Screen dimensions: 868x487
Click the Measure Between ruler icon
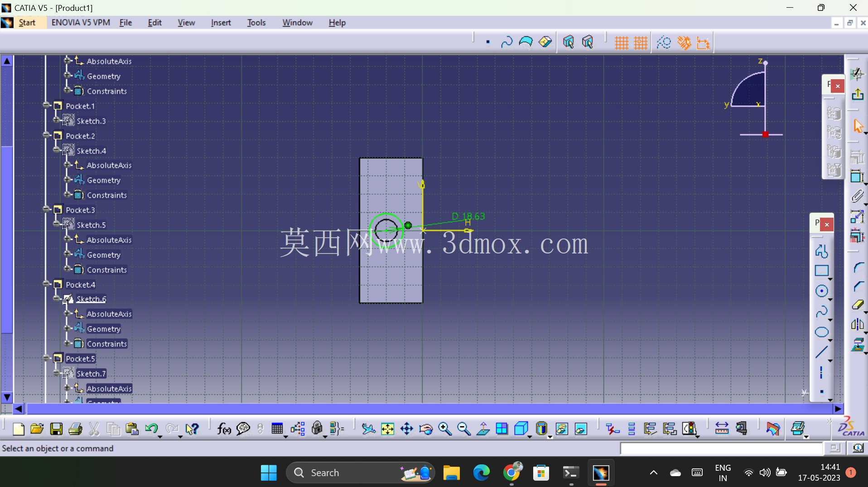pos(722,429)
